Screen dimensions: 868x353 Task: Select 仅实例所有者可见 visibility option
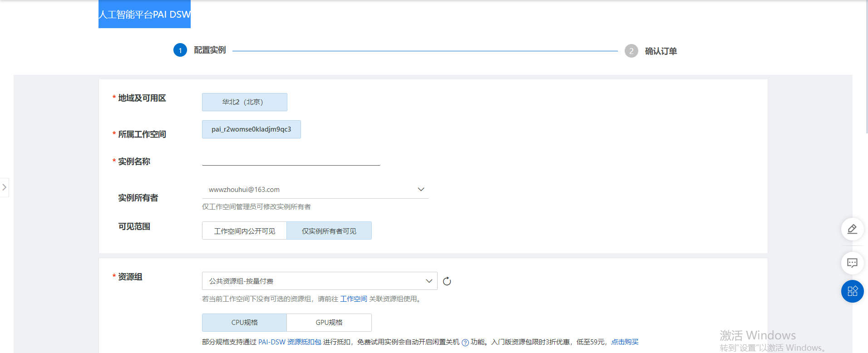tap(329, 231)
